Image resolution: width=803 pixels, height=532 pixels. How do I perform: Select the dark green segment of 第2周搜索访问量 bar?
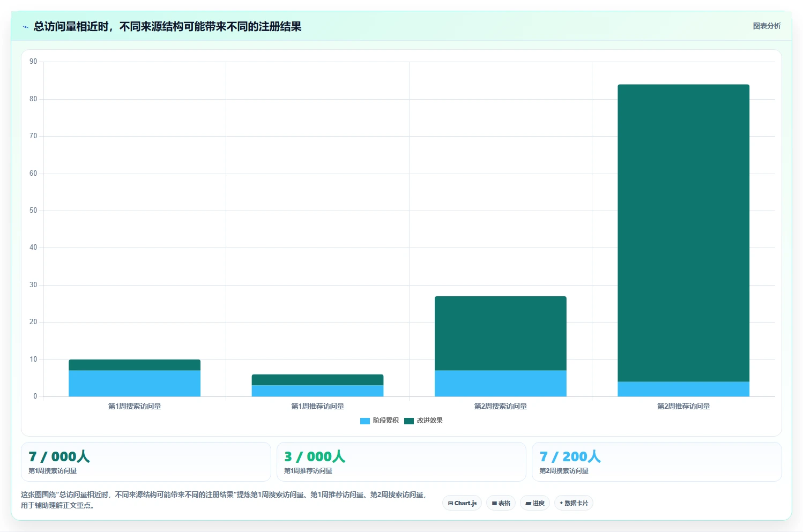(x=500, y=333)
